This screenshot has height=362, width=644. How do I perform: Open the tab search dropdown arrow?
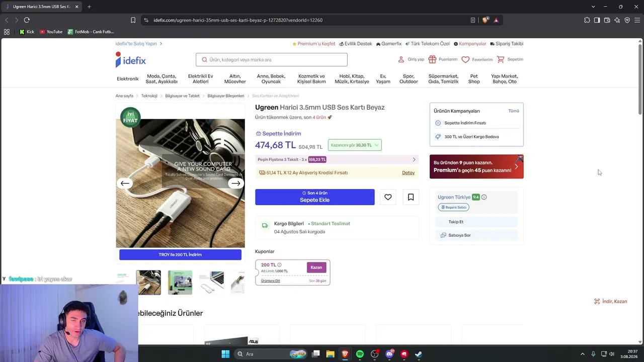(593, 7)
